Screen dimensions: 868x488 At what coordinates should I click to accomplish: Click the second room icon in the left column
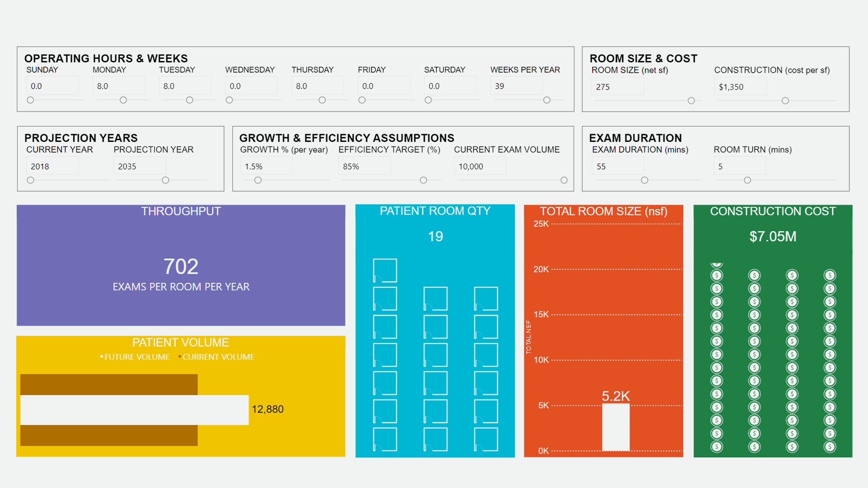pos(384,298)
